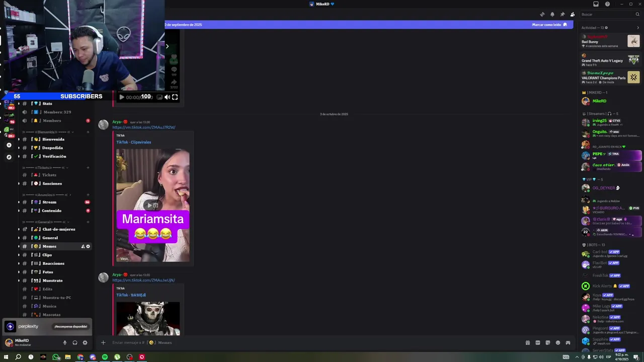Open the Inbox icon in title bar
This screenshot has width=644, height=362.
[596, 4]
